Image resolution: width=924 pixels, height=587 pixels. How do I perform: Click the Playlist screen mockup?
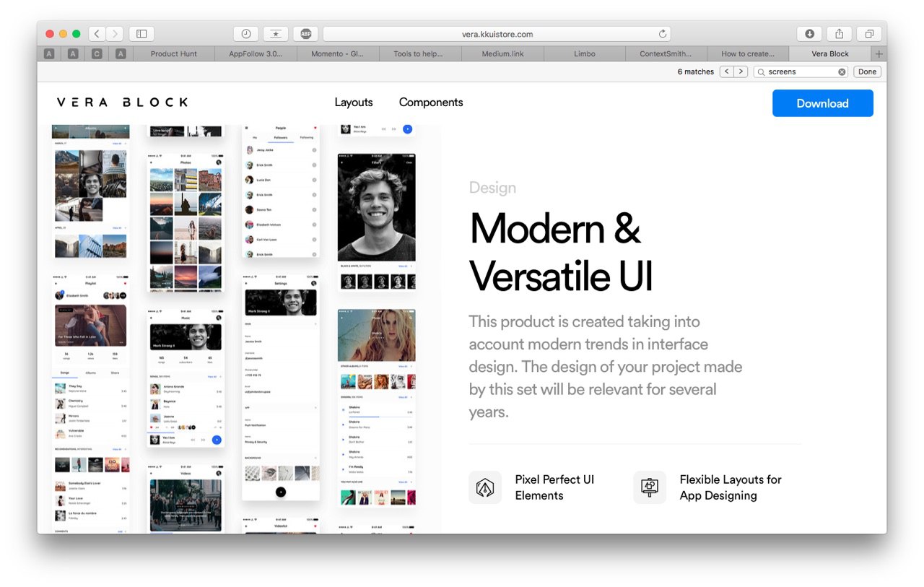[91, 403]
